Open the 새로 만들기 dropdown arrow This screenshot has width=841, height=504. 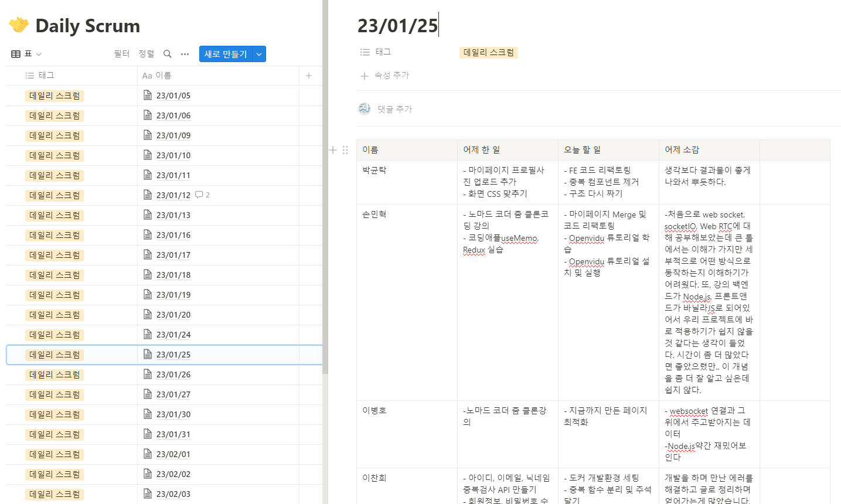point(258,53)
